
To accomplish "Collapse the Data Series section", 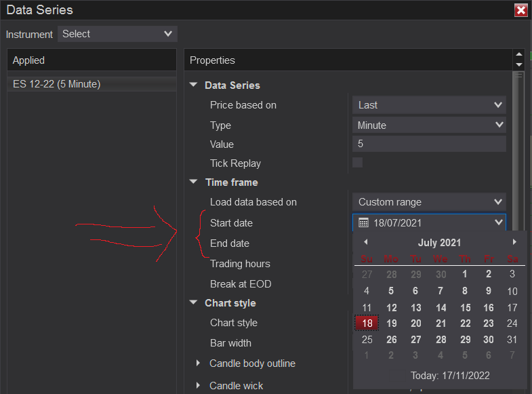I will tap(194, 85).
